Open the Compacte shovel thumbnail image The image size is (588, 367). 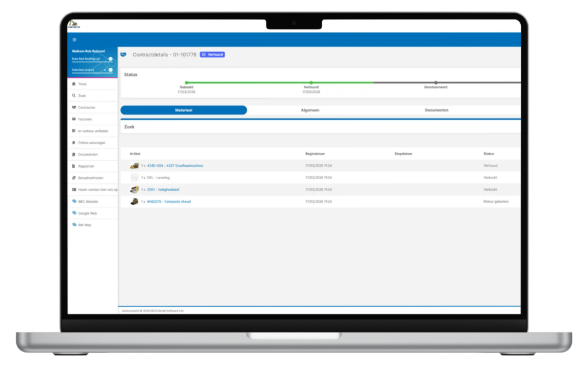[134, 202]
